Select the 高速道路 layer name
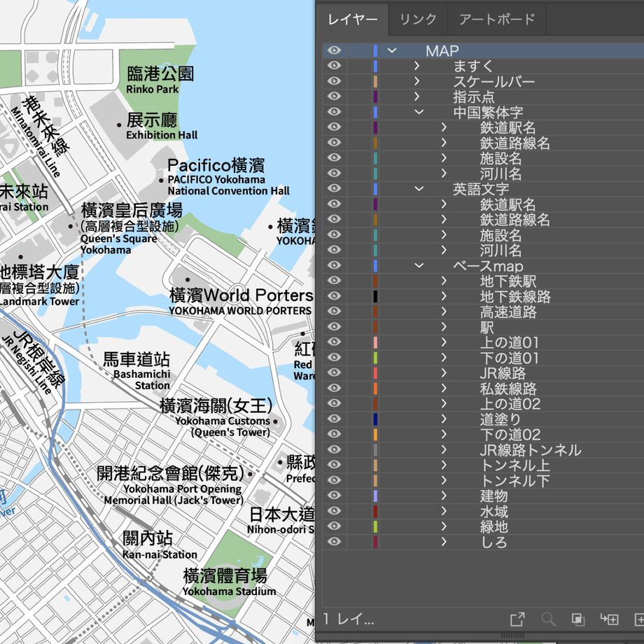This screenshot has width=644, height=644. (x=508, y=311)
